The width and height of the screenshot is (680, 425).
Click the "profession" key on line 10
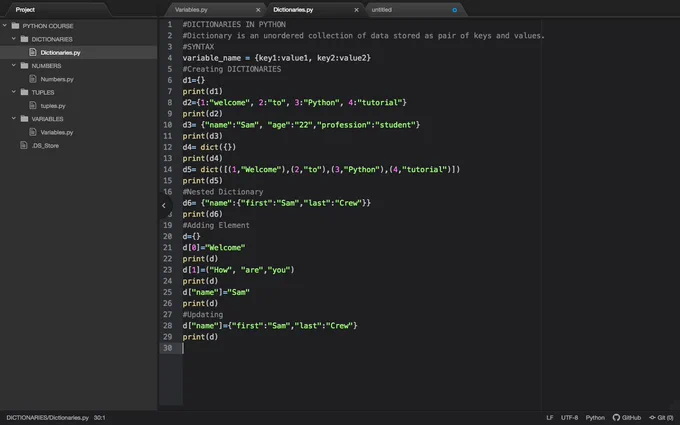(343, 125)
